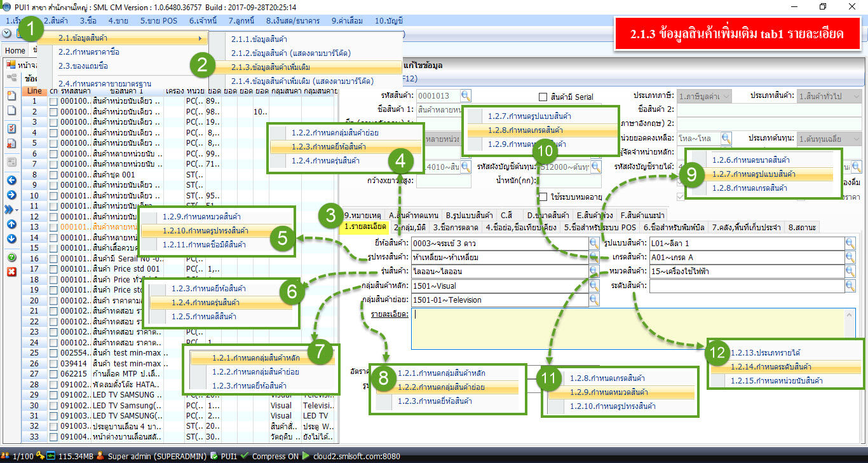Viewport: 868px width, 463px height.
Task: Click search icon for รูปแบบสินค้า L01 field
Action: (x=850, y=243)
